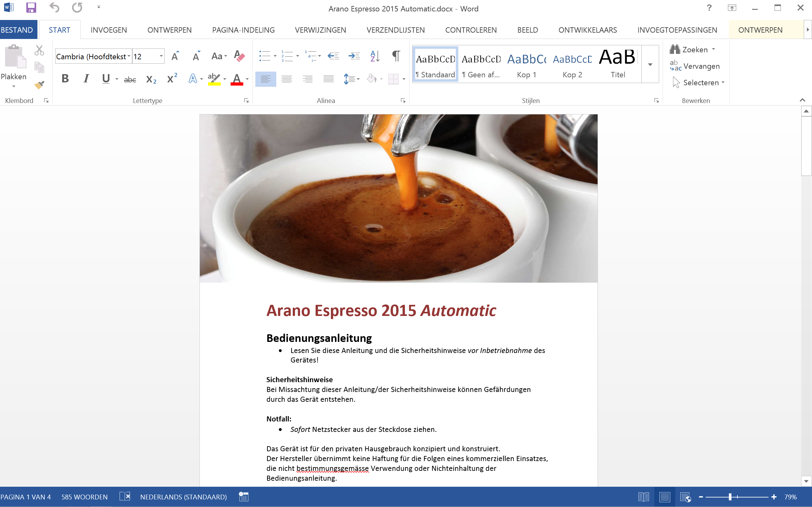Click the Clear All Formatting eraser icon
The height and width of the screenshot is (507, 812).
(239, 56)
